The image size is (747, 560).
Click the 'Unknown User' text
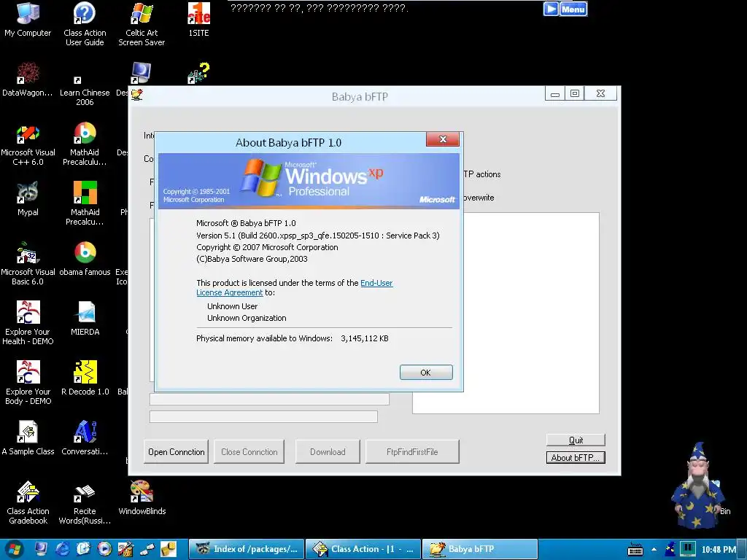click(232, 306)
